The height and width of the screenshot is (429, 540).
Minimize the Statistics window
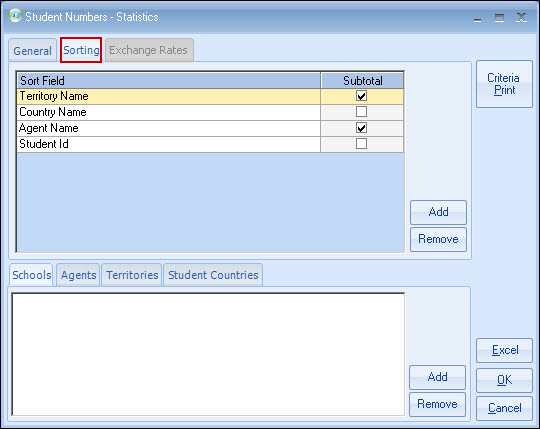[477, 19]
